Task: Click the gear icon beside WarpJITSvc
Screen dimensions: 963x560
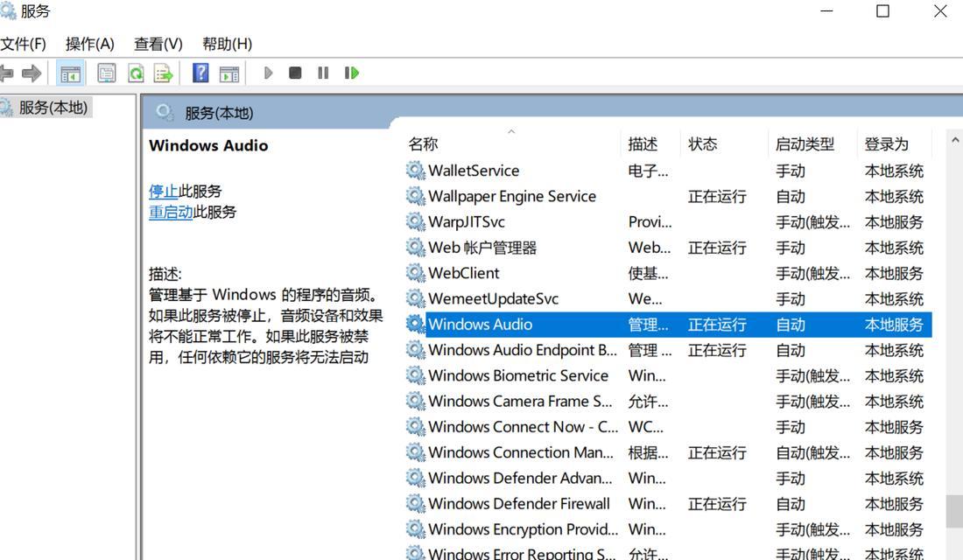Action: [416, 221]
